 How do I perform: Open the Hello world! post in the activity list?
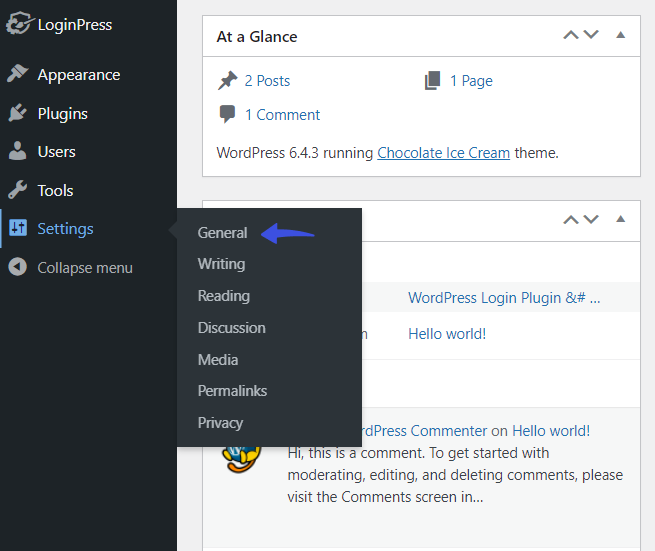pyautogui.click(x=447, y=334)
